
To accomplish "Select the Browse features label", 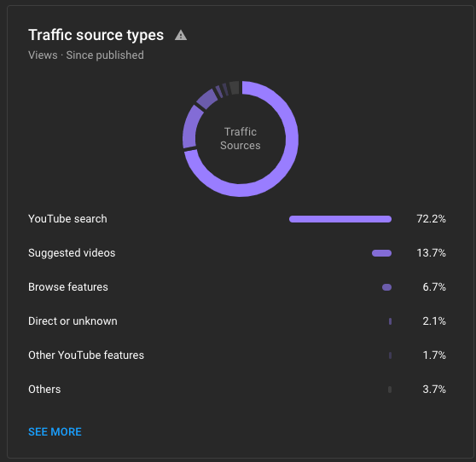I will tap(68, 287).
